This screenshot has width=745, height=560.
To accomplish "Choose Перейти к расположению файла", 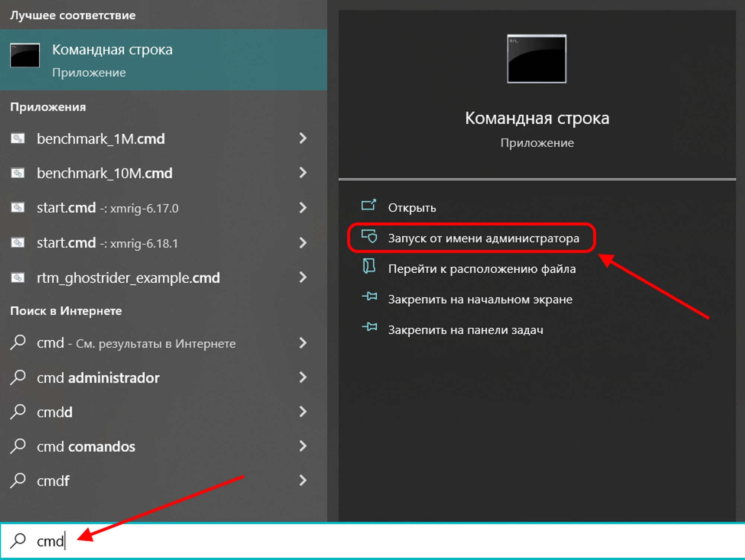I will [482, 269].
